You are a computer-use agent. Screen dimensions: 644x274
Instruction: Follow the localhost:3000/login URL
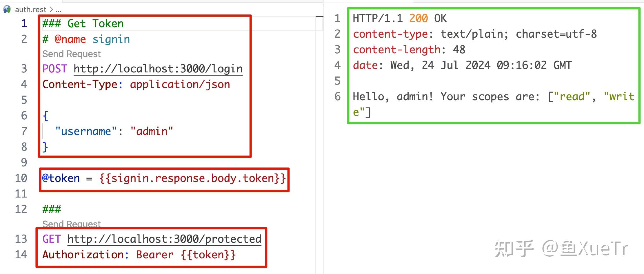click(158, 69)
